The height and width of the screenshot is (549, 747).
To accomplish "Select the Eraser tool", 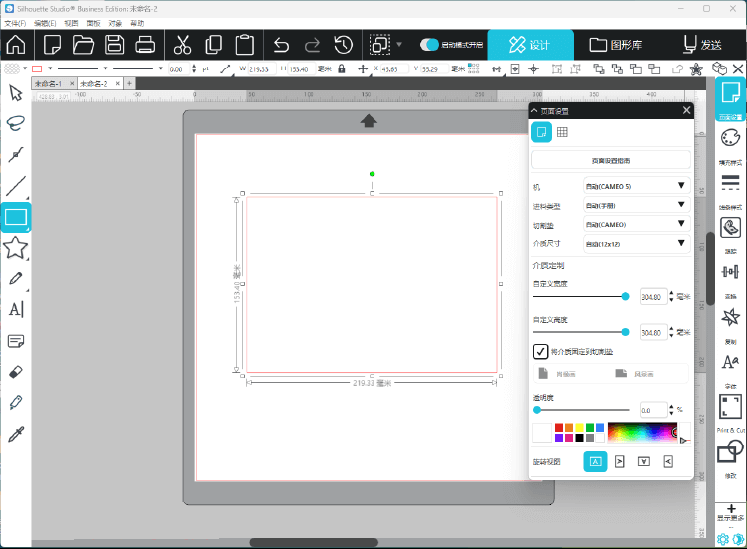I will pyautogui.click(x=16, y=372).
